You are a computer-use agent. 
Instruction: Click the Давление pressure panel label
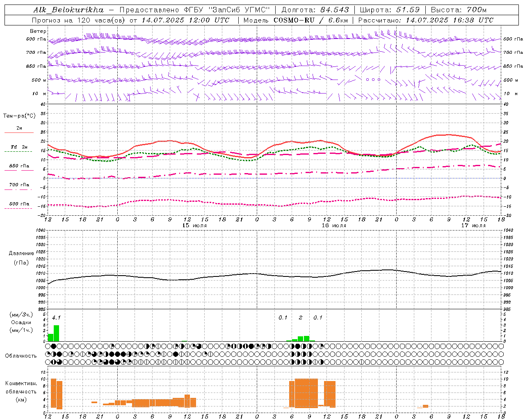(x=21, y=253)
